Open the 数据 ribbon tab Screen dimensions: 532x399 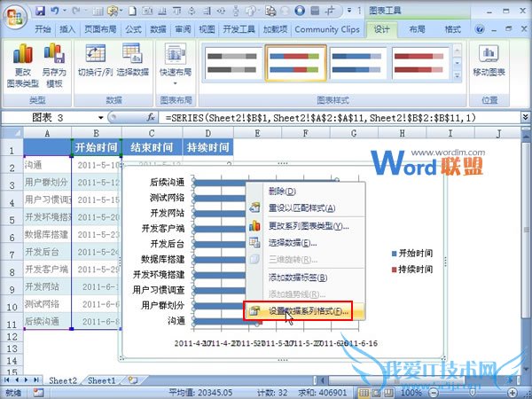158,29
